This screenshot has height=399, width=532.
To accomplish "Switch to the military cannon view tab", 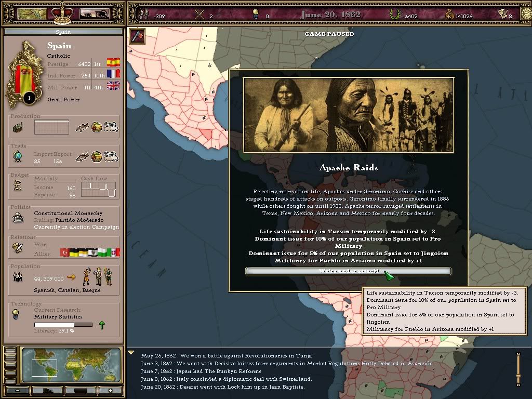I will [94, 14].
